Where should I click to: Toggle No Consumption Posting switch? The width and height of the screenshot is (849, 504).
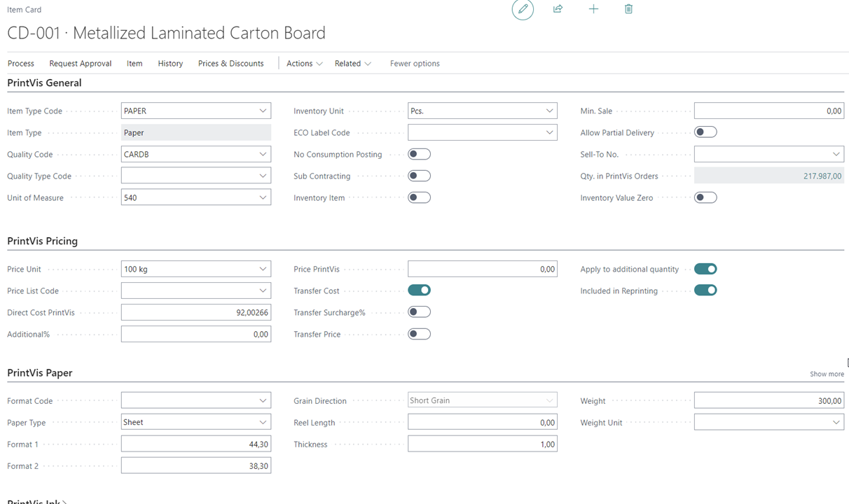point(419,154)
